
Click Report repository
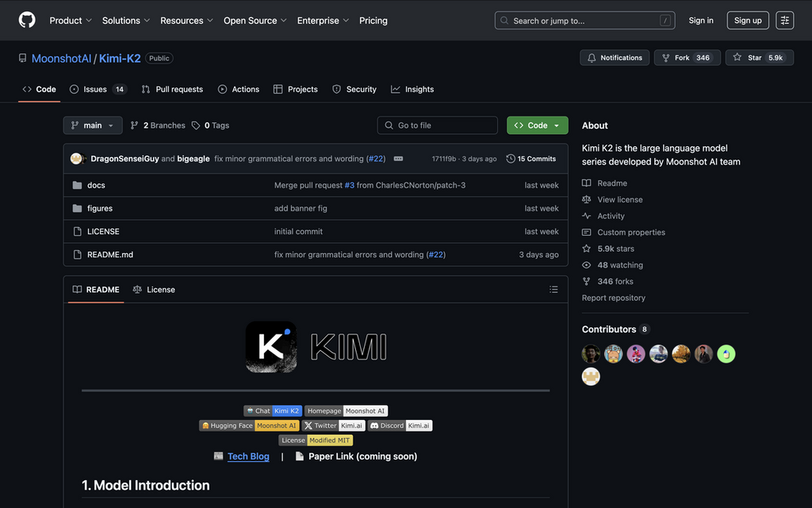coord(613,298)
